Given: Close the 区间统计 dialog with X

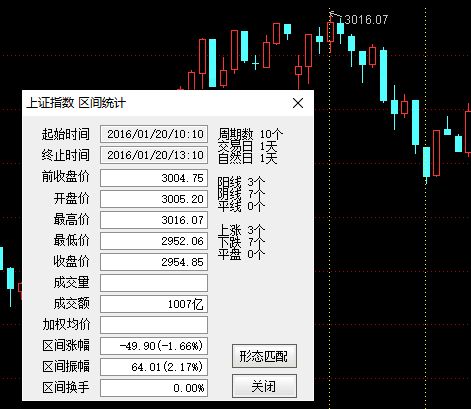Looking at the screenshot, I should click(x=298, y=103).
